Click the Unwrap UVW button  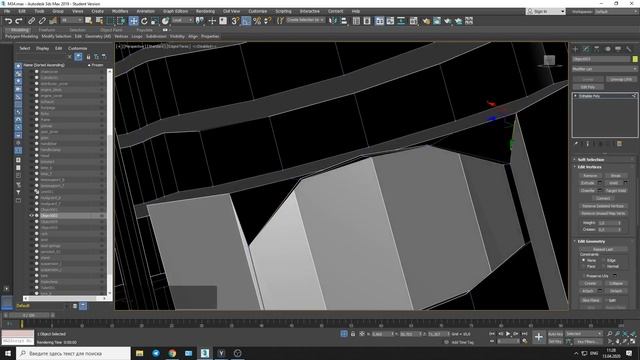coord(621,79)
